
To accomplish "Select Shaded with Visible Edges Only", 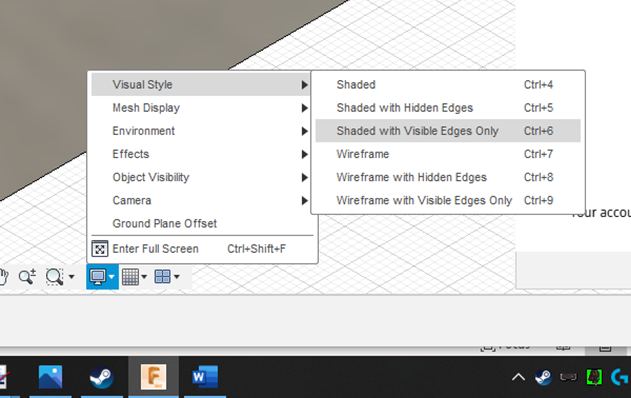I will [x=448, y=131].
